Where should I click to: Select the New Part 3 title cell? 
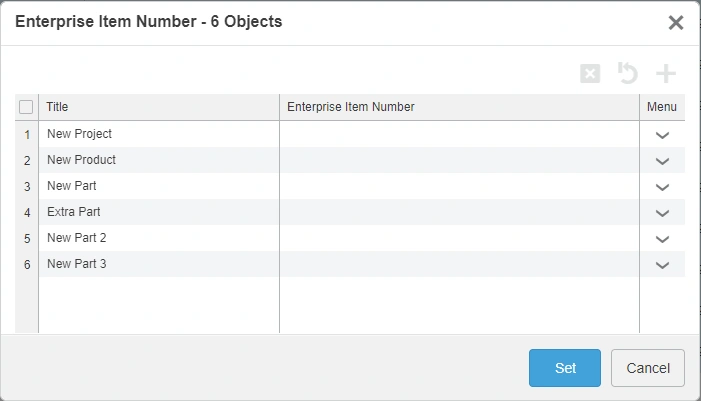pos(158,264)
